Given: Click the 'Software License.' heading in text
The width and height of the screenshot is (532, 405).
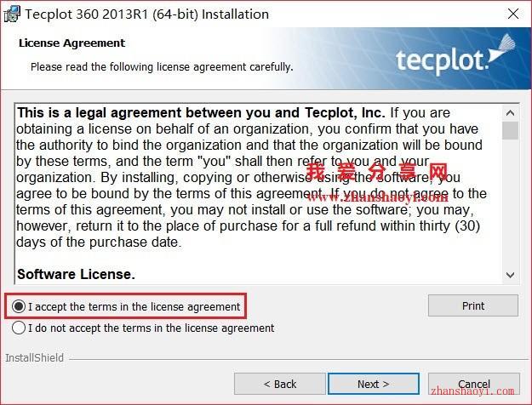Looking at the screenshot, I should (x=76, y=274).
